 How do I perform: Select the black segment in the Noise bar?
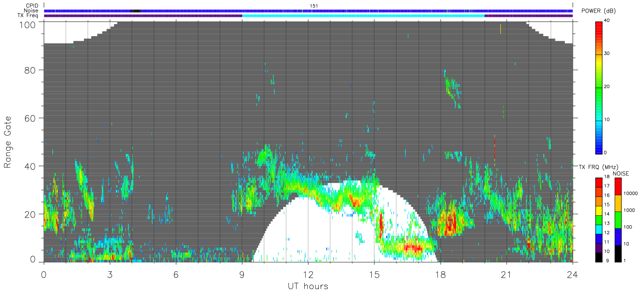(x=135, y=10)
